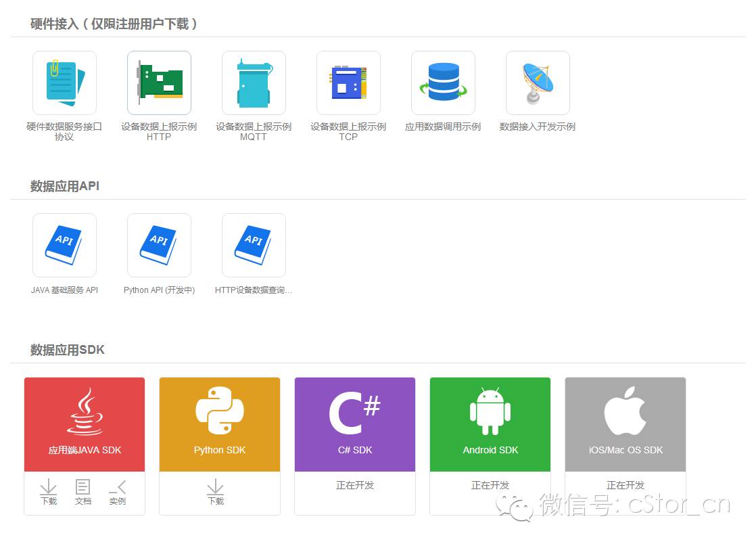Open the JAVA SDK 文档 icon
The width and height of the screenshot is (756, 544).
pyautogui.click(x=83, y=492)
